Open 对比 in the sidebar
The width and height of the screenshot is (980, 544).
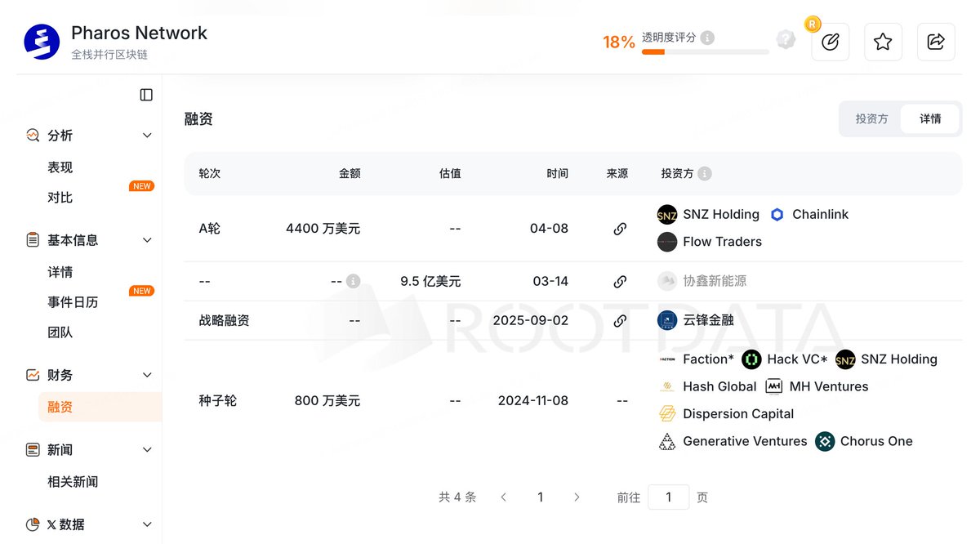click(60, 198)
